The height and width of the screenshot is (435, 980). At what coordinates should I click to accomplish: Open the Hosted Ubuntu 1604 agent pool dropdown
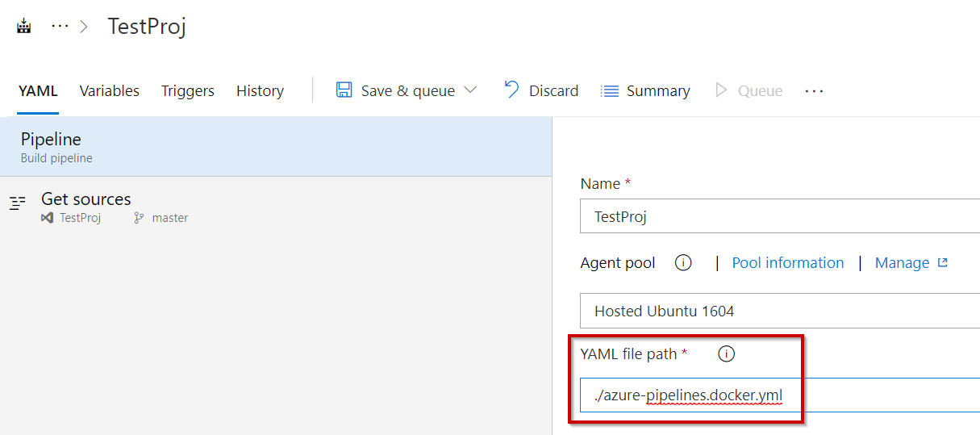(x=779, y=311)
